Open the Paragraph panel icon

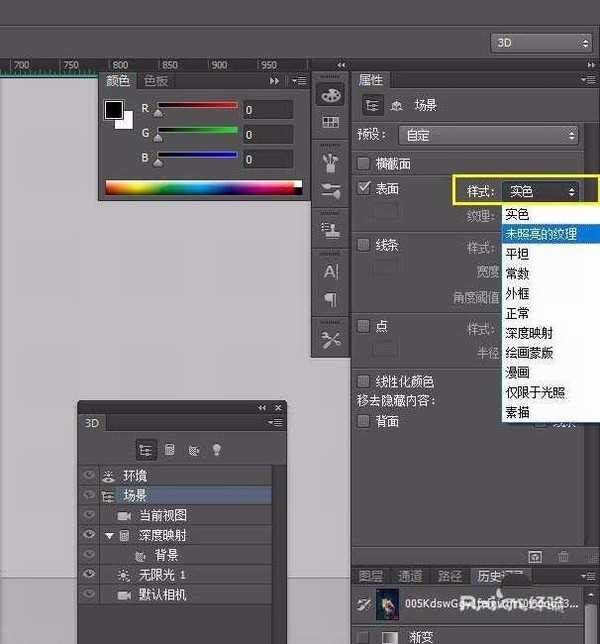coord(330,299)
